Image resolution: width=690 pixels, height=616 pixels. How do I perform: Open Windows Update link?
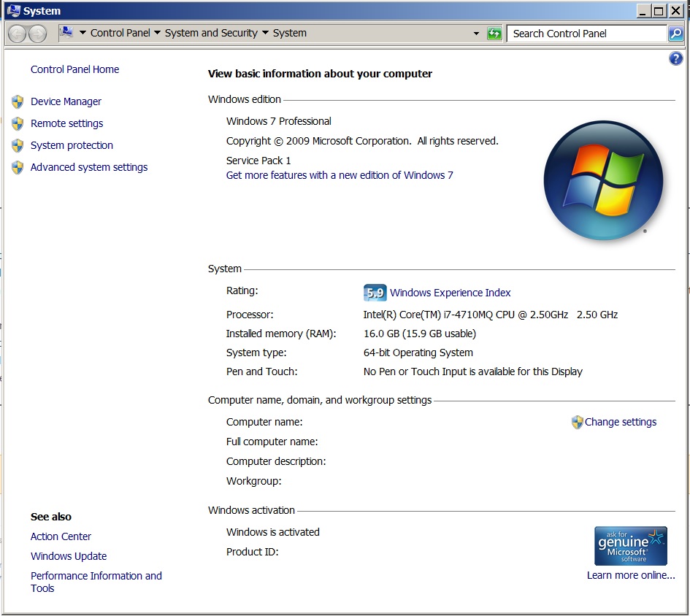coord(69,557)
